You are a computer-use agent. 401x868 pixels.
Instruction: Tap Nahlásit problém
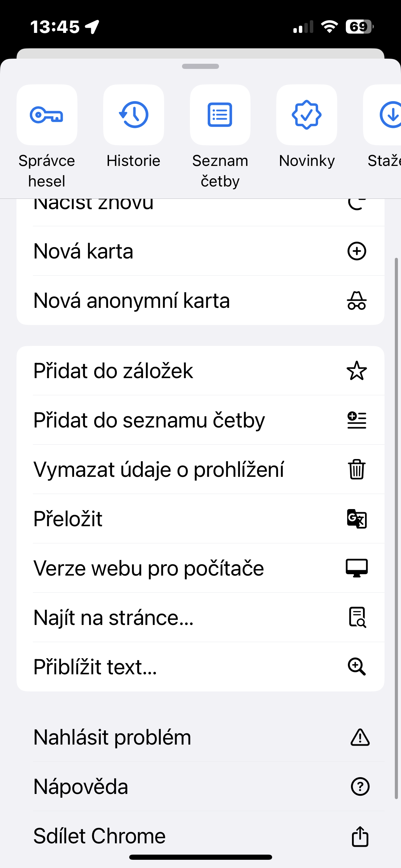tap(112, 737)
